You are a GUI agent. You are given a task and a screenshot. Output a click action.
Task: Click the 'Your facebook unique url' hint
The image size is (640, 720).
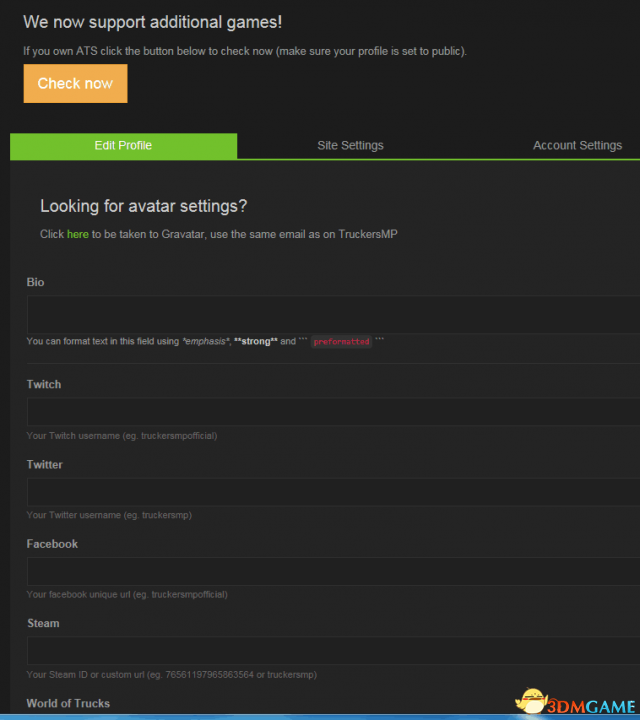pyautogui.click(x=127, y=595)
